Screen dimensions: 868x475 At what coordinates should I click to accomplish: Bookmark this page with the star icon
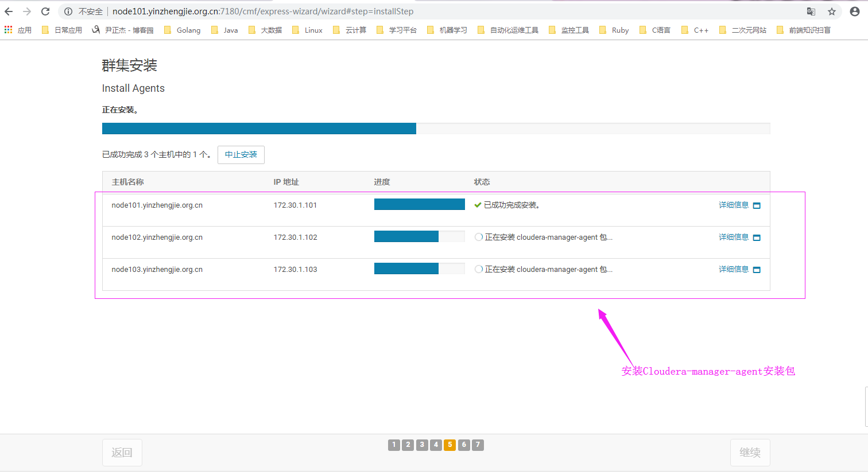coord(832,11)
